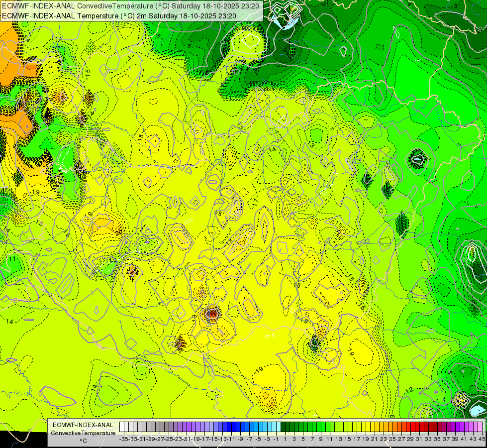Click the Temperature 2m title line
This screenshot has height=448, width=487.
[x=119, y=16]
